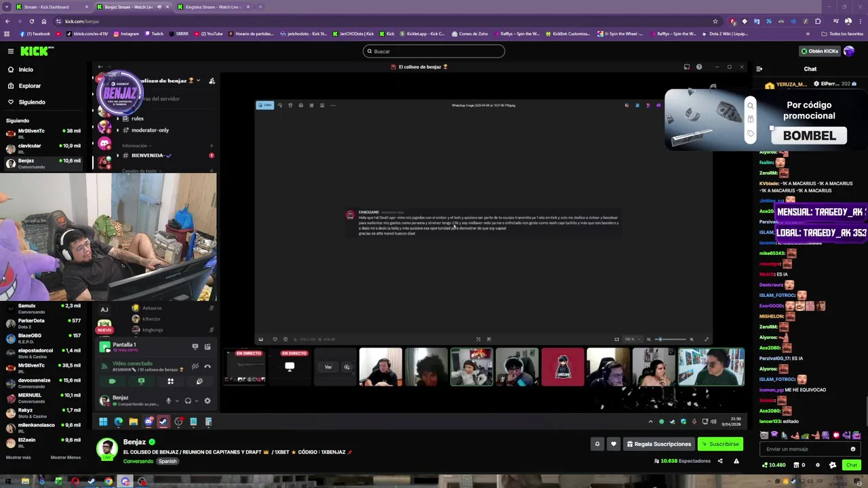Image resolution: width=868 pixels, height=488 pixels.
Task: Expand bookmarks overflow chevron
Action: click(808, 33)
